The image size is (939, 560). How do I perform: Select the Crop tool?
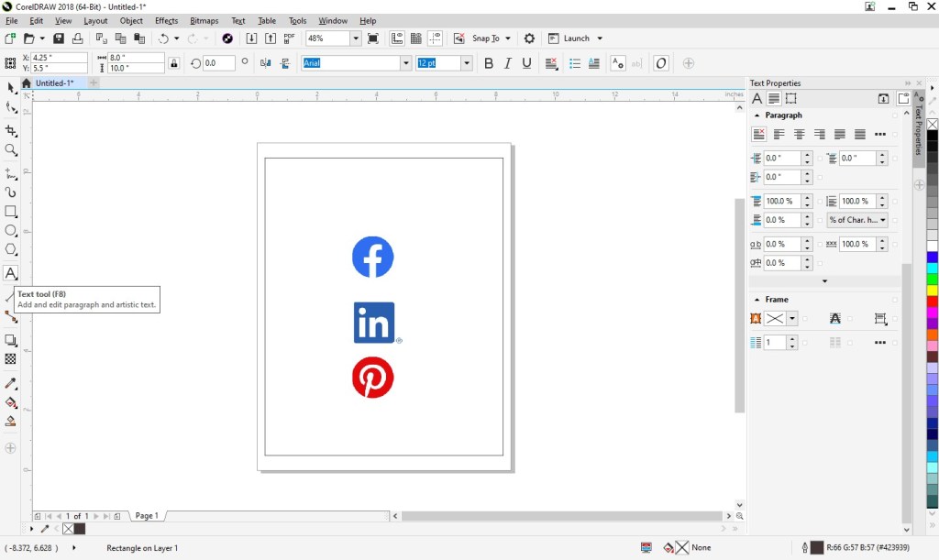click(11, 131)
